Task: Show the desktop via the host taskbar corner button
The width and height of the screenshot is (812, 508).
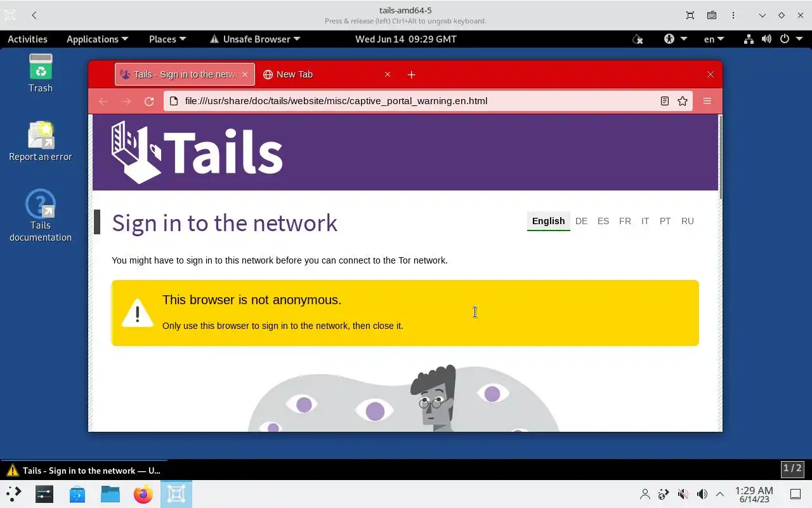Action: pos(796,494)
